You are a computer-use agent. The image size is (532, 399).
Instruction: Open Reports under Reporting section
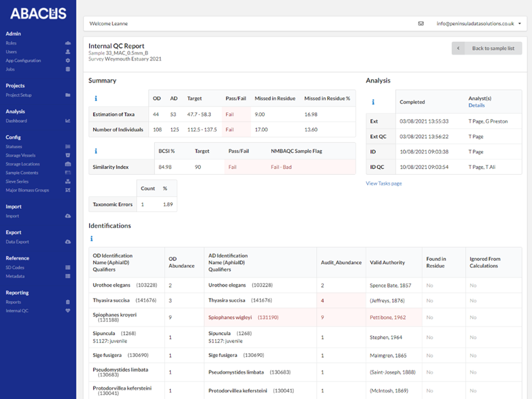point(14,302)
